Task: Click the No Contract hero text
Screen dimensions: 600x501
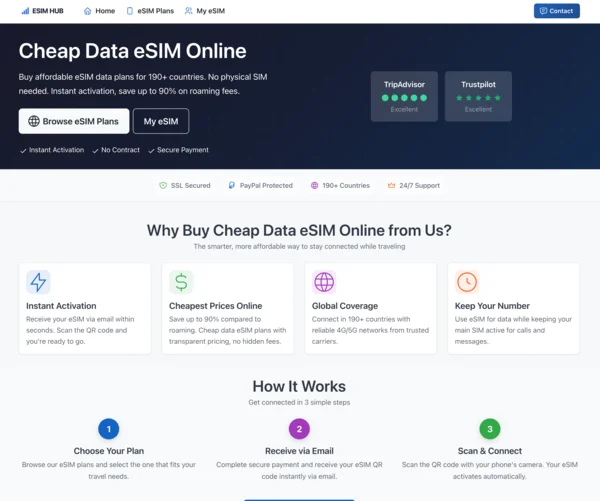Action: pos(121,150)
